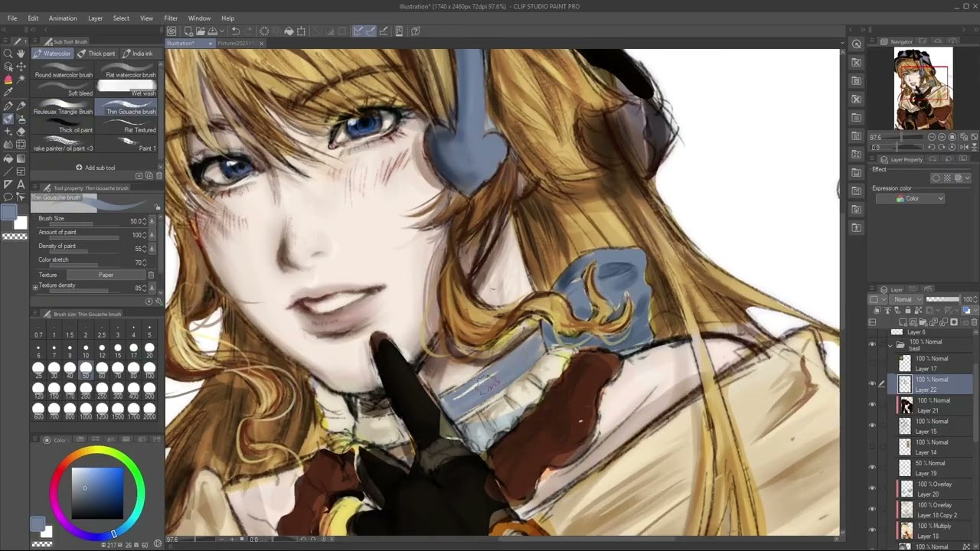Click the Scale/Rotate transform icon
Viewport: 980px width, 551px height.
(302, 31)
